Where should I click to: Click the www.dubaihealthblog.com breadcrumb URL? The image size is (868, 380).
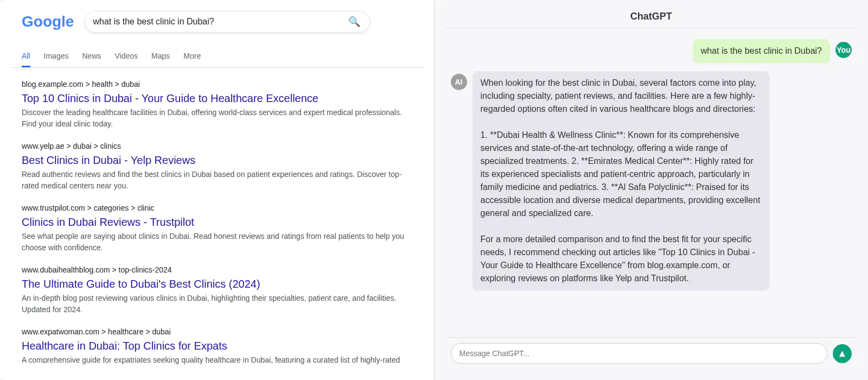pyautogui.click(x=97, y=270)
